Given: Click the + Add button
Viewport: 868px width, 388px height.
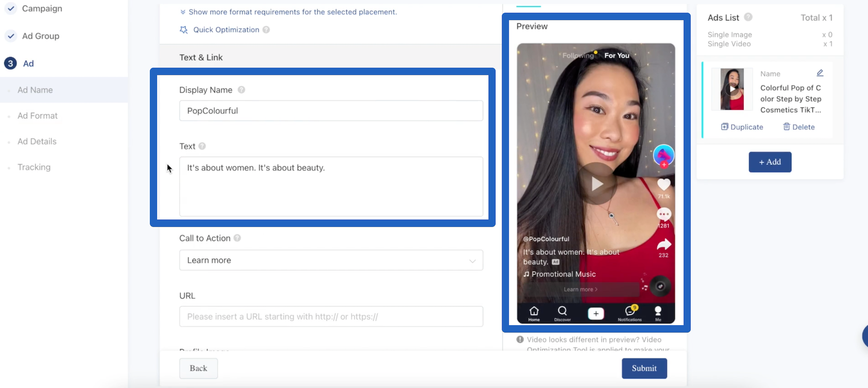Looking at the screenshot, I should [x=769, y=162].
